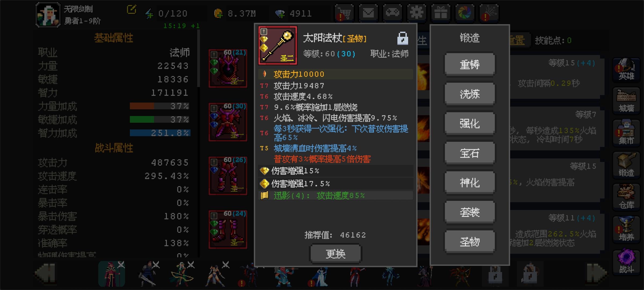Open the mail envelope icon
644x290 pixels.
(368, 13)
